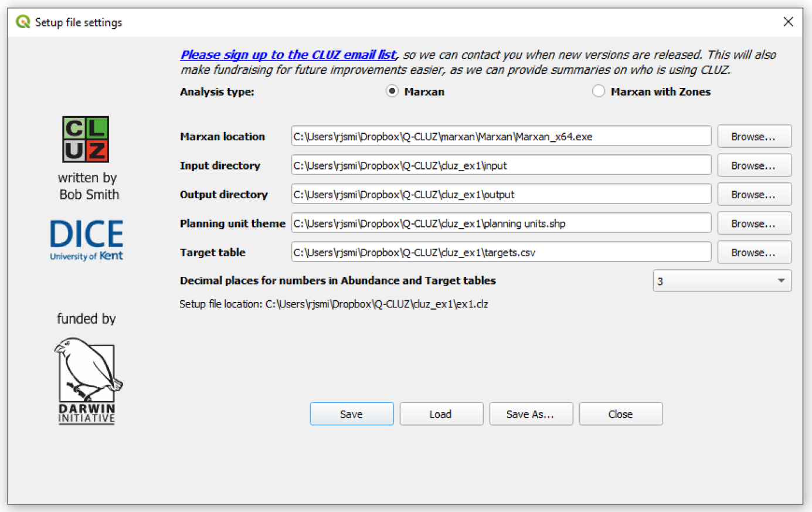The width and height of the screenshot is (812, 512).
Task: Close the Setup file settings dialog
Action: coord(788,22)
